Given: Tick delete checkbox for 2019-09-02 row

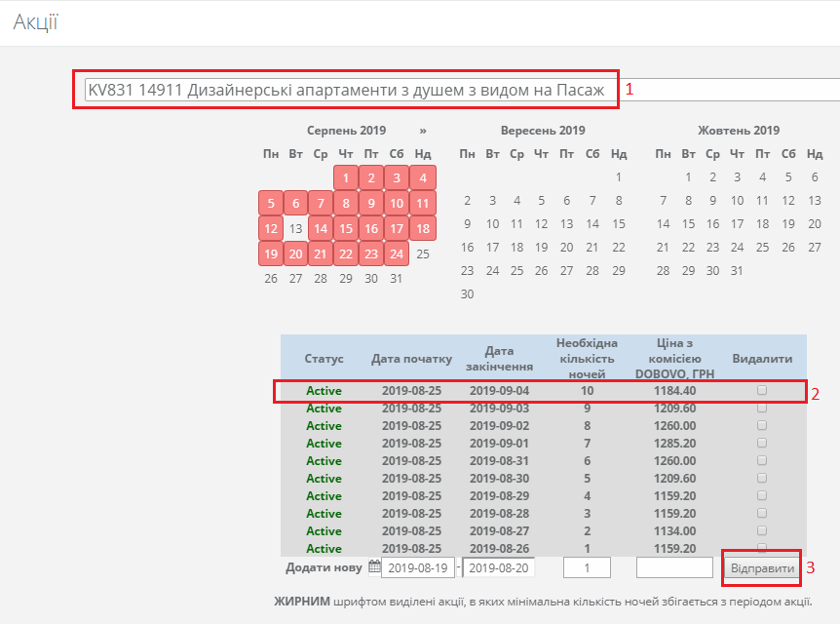Looking at the screenshot, I should (762, 426).
